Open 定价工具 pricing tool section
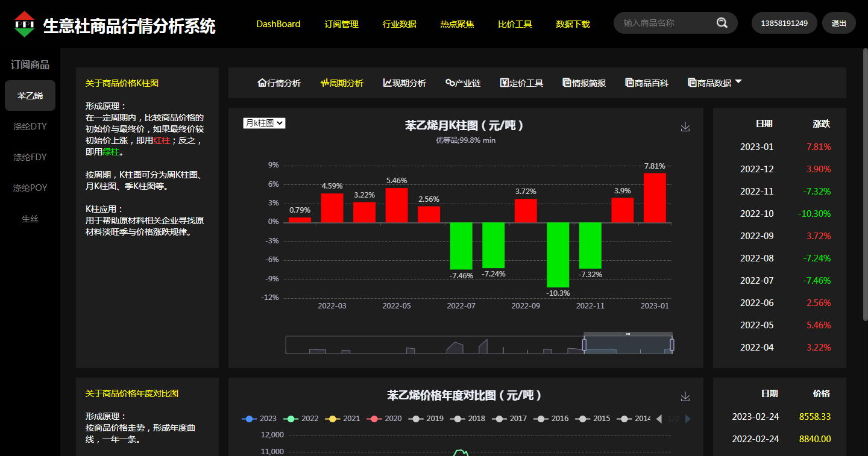The image size is (868, 456). point(521,83)
